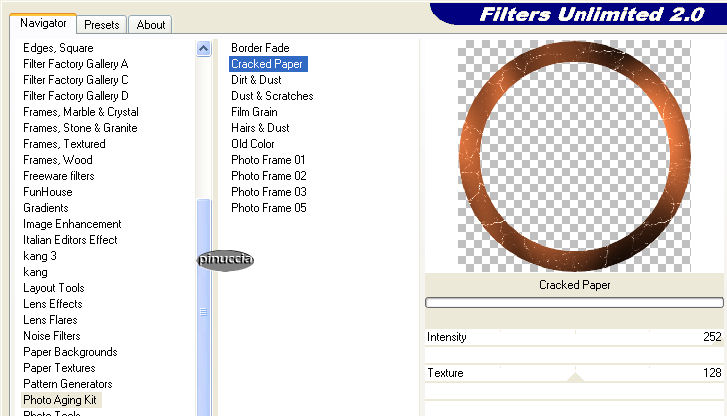Choose the Photo Frame 05 filter

(x=268, y=208)
